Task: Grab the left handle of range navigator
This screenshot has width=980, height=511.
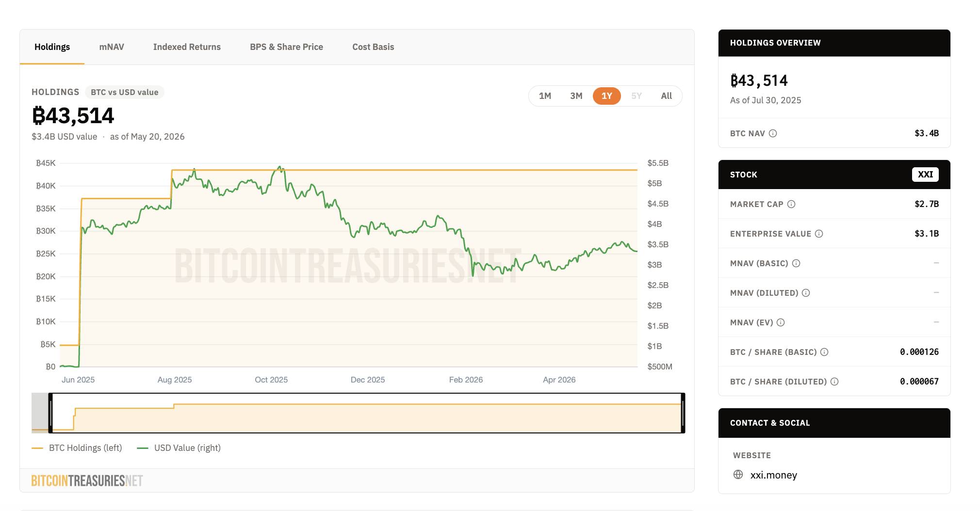Action: [50, 413]
